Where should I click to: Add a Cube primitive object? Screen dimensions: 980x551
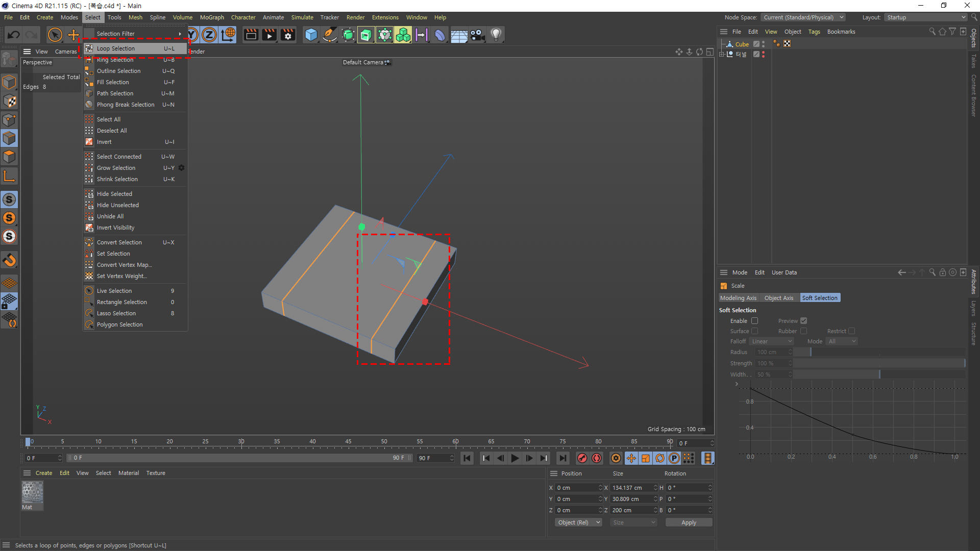coord(311,35)
